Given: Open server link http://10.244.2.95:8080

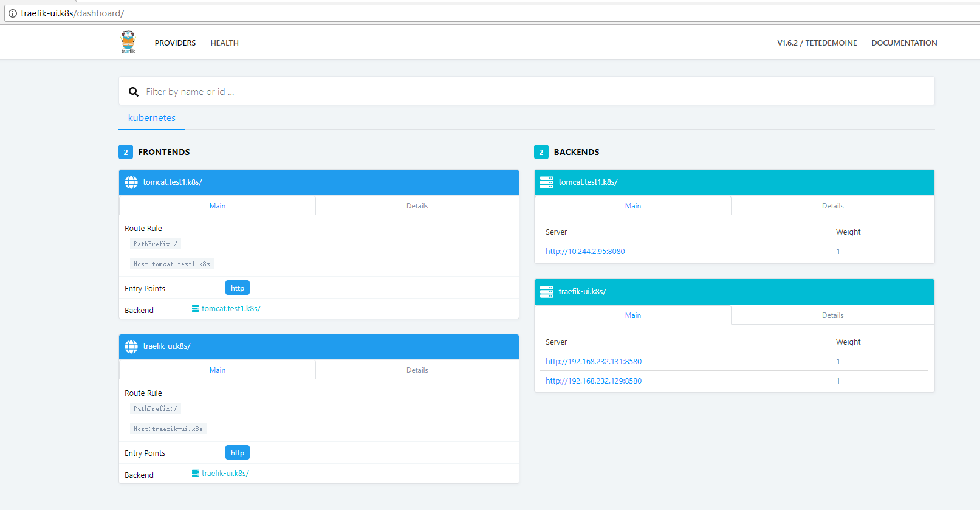Looking at the screenshot, I should [585, 252].
